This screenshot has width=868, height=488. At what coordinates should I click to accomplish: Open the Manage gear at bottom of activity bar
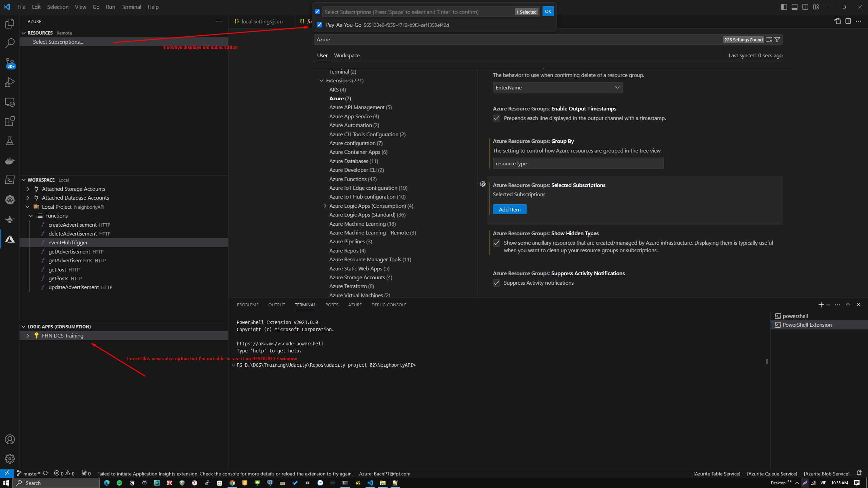[x=10, y=459]
